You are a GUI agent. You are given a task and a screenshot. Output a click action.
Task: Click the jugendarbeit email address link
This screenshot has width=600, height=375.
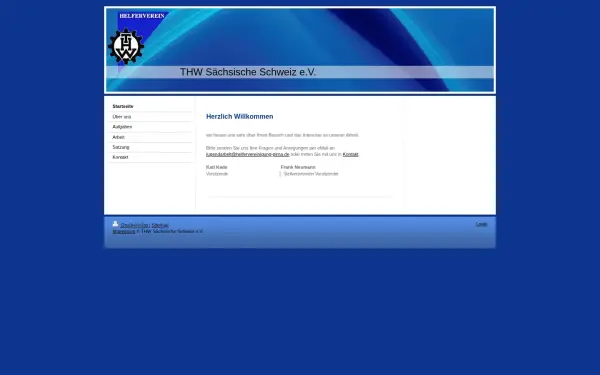[248, 154]
